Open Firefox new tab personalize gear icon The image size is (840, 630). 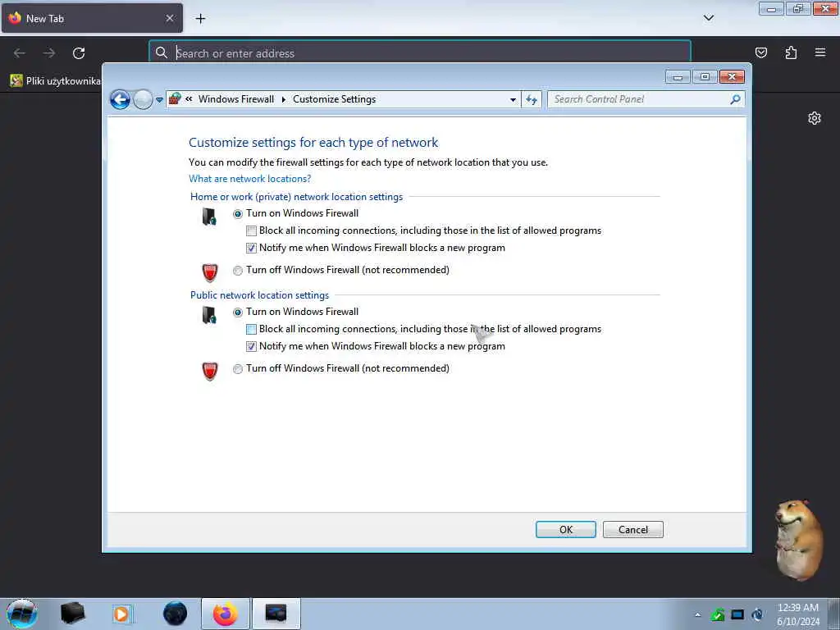[815, 118]
